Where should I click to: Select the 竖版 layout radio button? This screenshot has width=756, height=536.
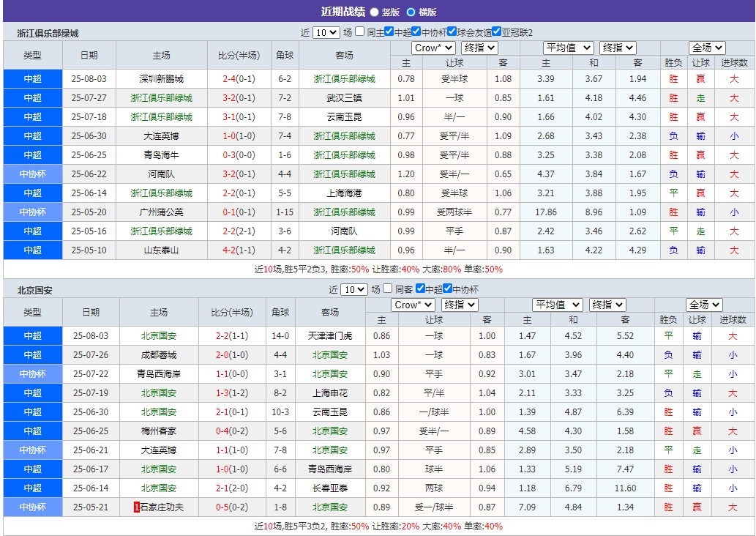coord(373,12)
